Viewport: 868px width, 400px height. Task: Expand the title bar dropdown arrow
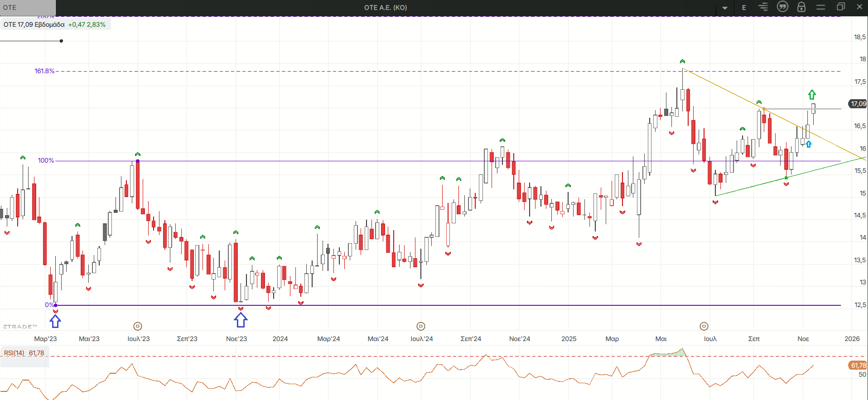pyautogui.click(x=725, y=8)
